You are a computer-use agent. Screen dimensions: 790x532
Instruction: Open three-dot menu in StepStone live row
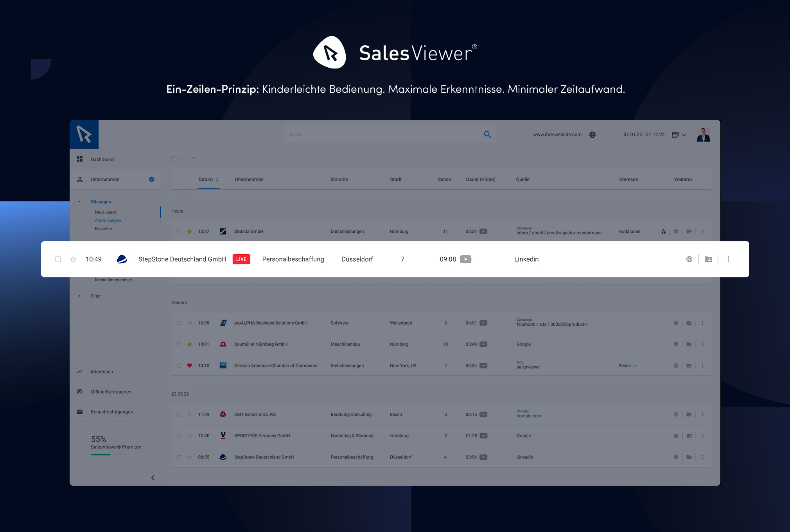[x=728, y=259]
